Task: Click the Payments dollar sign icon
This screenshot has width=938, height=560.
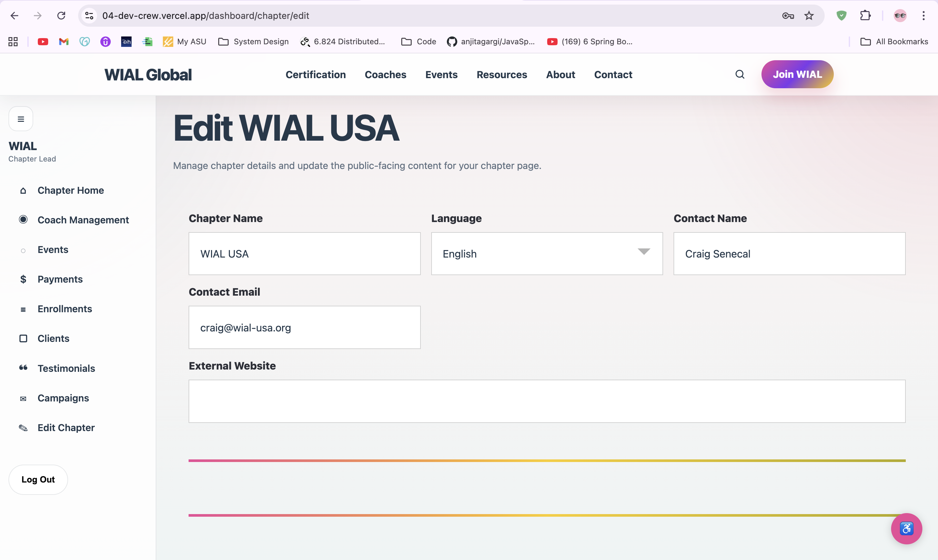Action: (23, 279)
